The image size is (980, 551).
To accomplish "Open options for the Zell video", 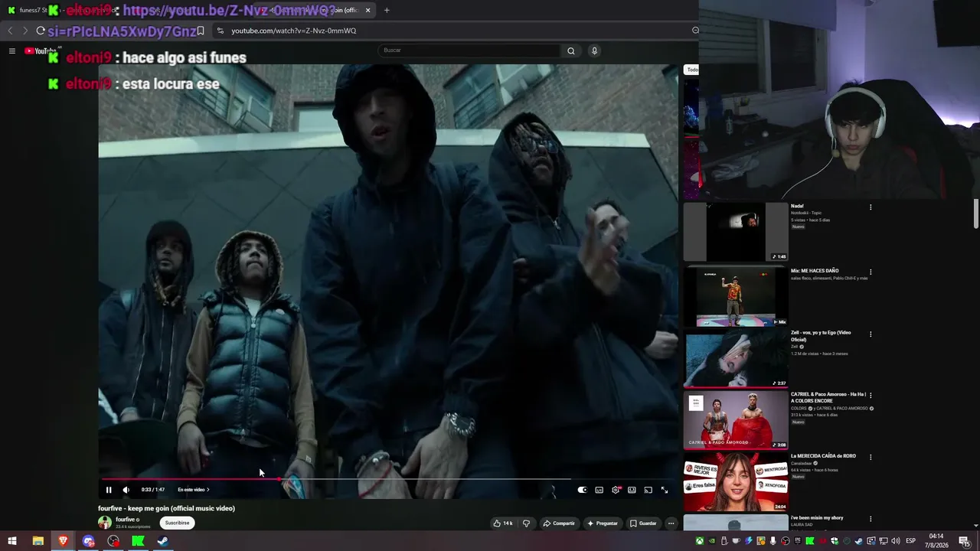I will click(x=871, y=334).
